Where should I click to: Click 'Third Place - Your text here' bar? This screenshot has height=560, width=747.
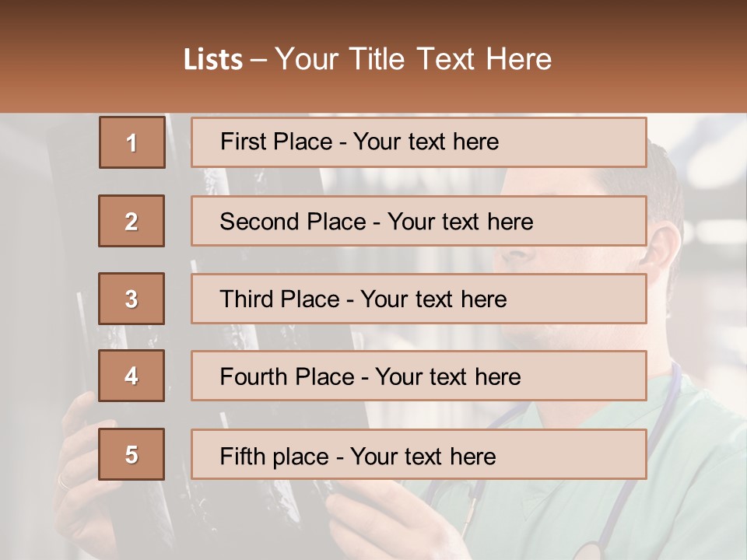coord(419,299)
